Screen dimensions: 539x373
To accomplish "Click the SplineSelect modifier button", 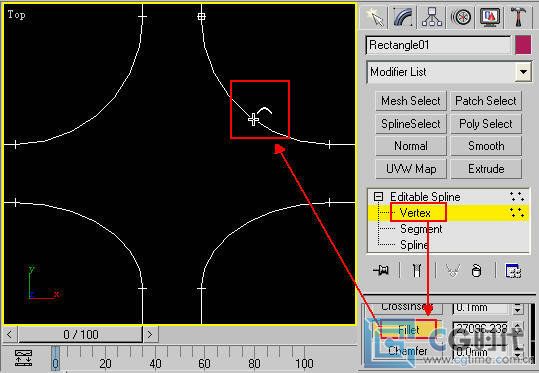I will tap(411, 124).
